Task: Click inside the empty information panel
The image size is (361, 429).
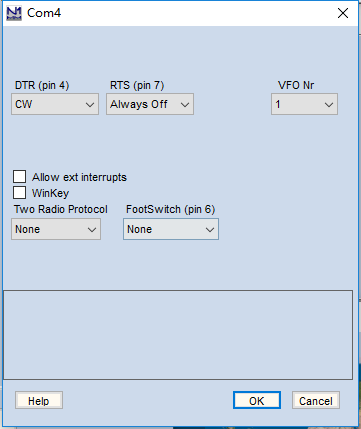Action: 178,335
